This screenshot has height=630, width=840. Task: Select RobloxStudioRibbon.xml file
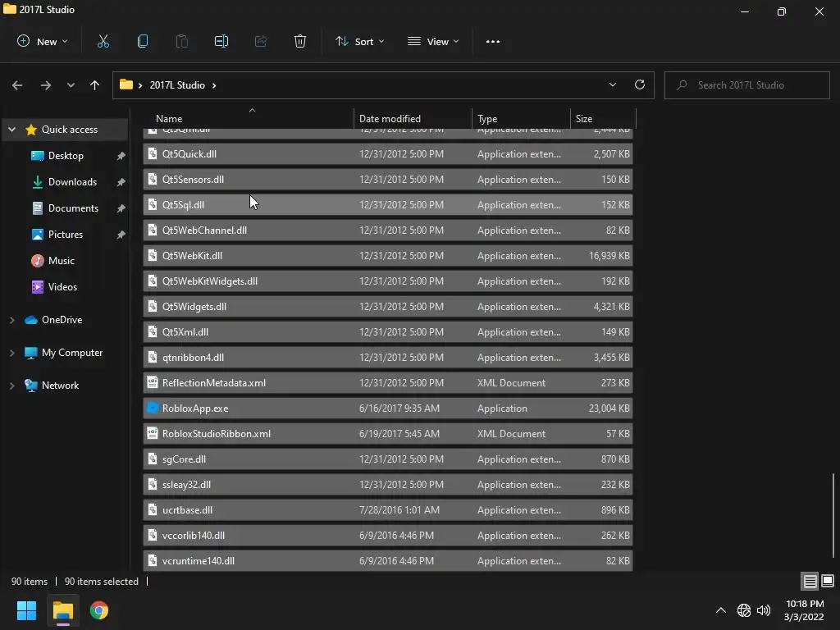[388, 434]
